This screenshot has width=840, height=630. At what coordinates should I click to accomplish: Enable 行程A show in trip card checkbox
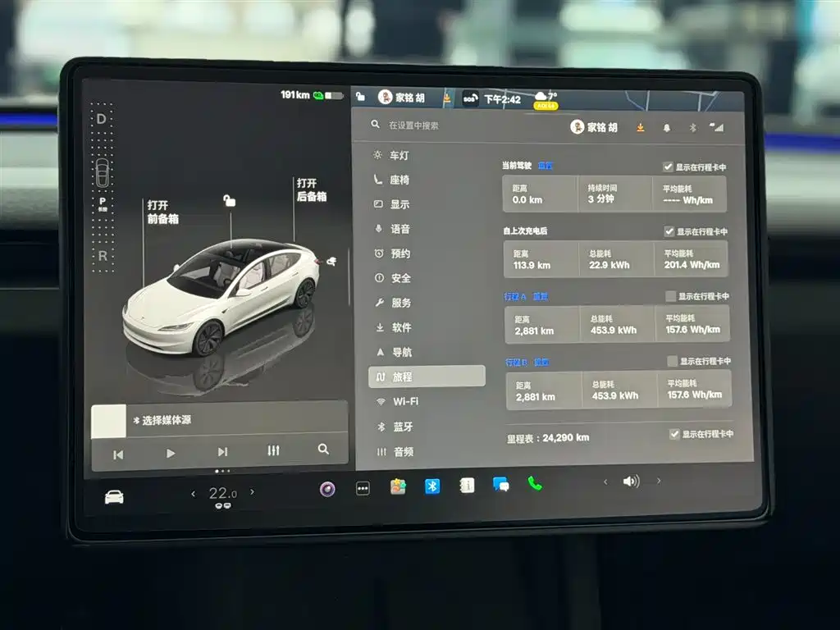tap(671, 296)
